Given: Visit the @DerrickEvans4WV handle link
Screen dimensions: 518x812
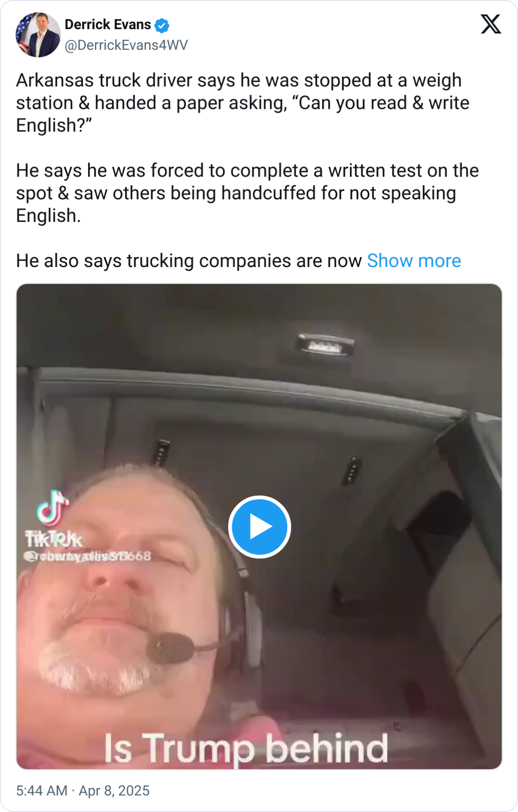Looking at the screenshot, I should click(126, 45).
